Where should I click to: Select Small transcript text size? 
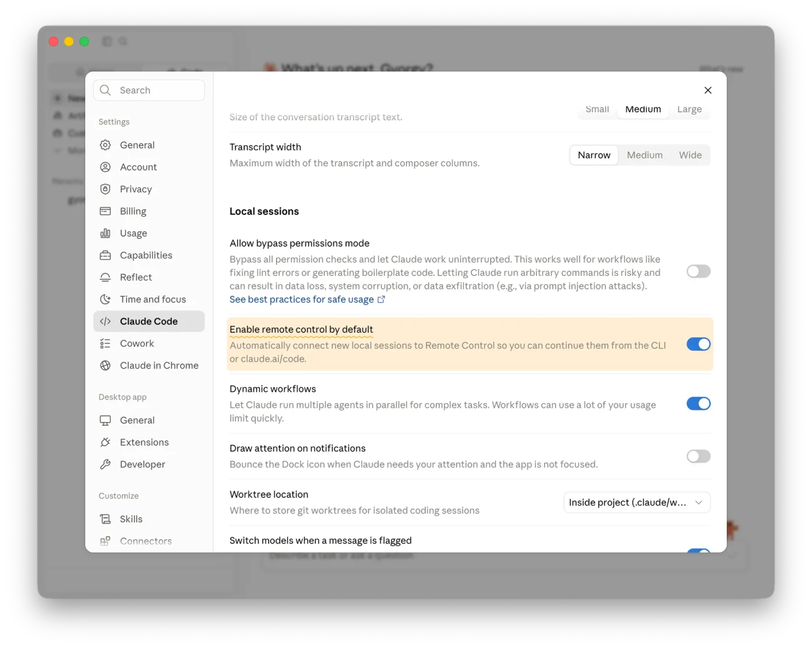(x=597, y=109)
